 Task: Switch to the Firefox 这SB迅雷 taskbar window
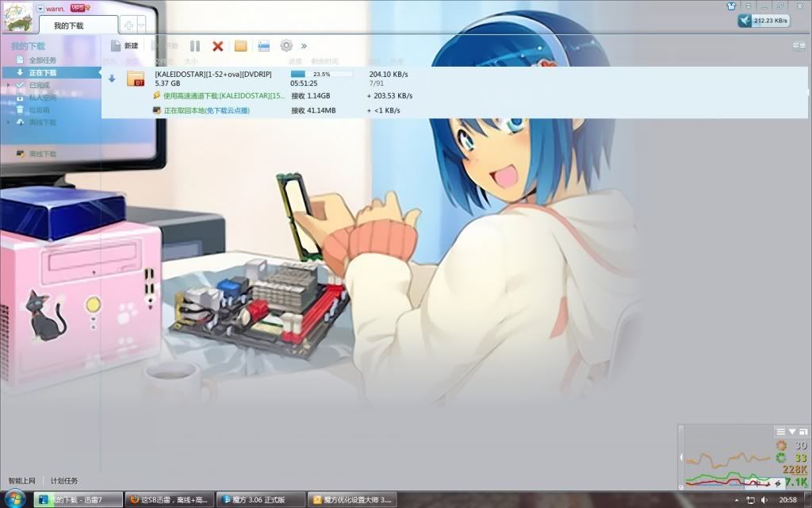[x=170, y=500]
